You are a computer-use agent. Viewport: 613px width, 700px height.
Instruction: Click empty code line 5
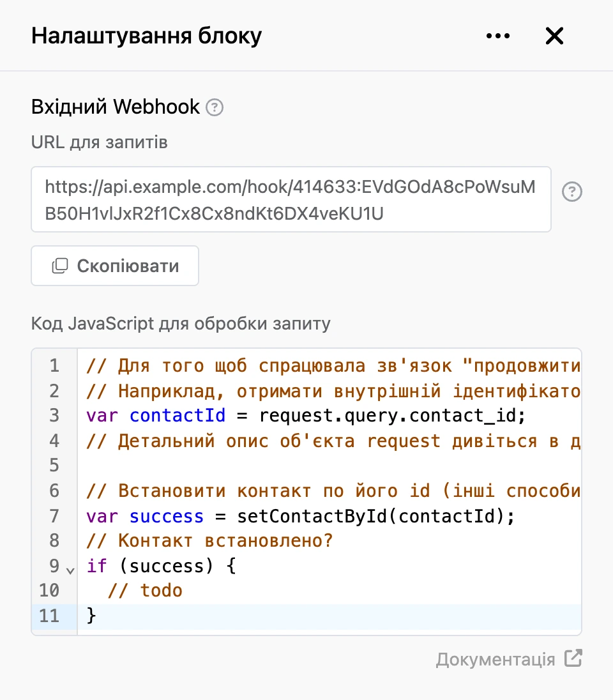329,466
